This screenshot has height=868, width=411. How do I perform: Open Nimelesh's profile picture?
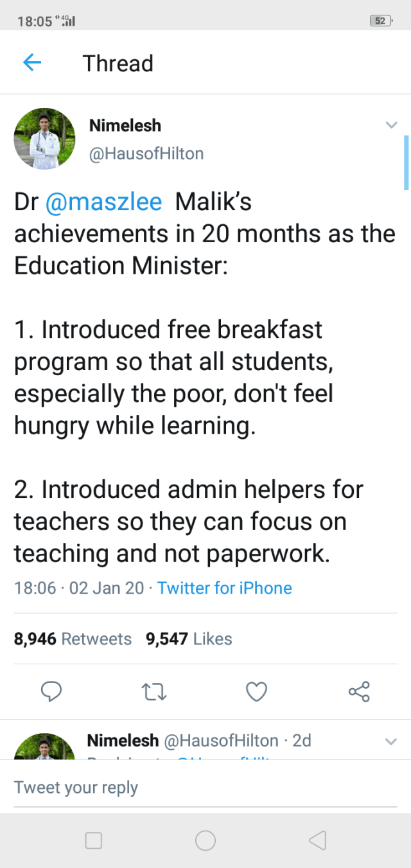coord(44,139)
